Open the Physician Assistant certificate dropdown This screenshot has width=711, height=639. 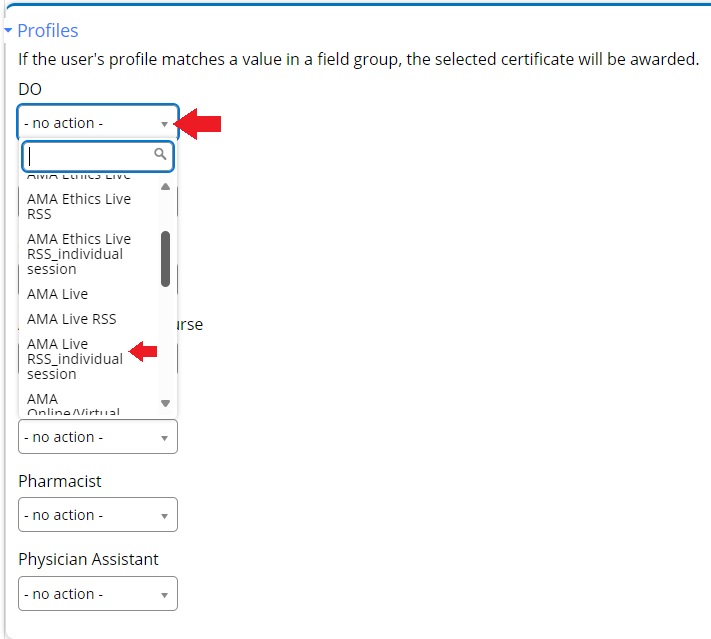point(97,594)
